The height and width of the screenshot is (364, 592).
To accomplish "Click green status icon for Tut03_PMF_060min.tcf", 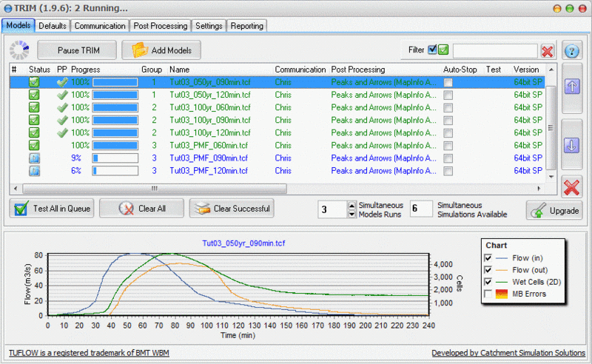I will point(34,146).
